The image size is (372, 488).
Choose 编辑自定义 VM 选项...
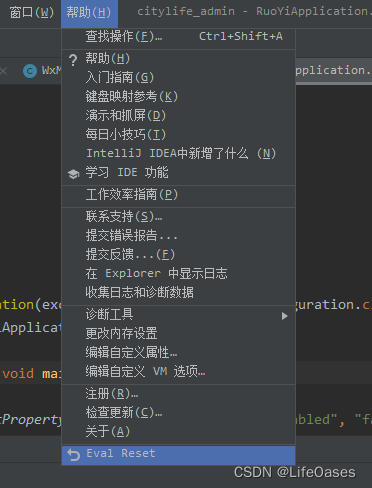pyautogui.click(x=178, y=372)
